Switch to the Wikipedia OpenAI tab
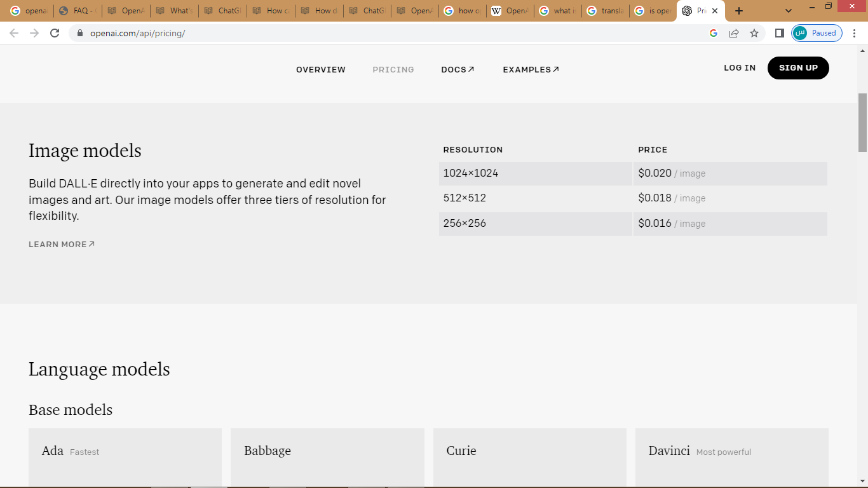 512,11
